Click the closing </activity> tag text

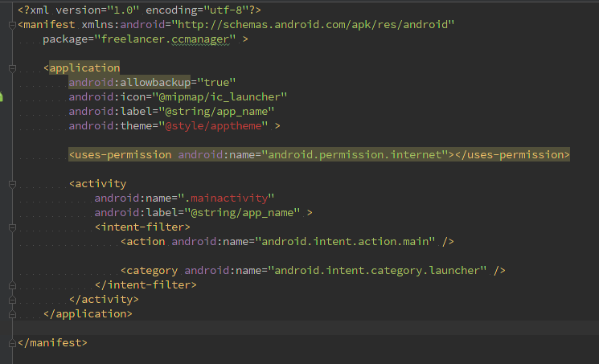pyautogui.click(x=104, y=300)
